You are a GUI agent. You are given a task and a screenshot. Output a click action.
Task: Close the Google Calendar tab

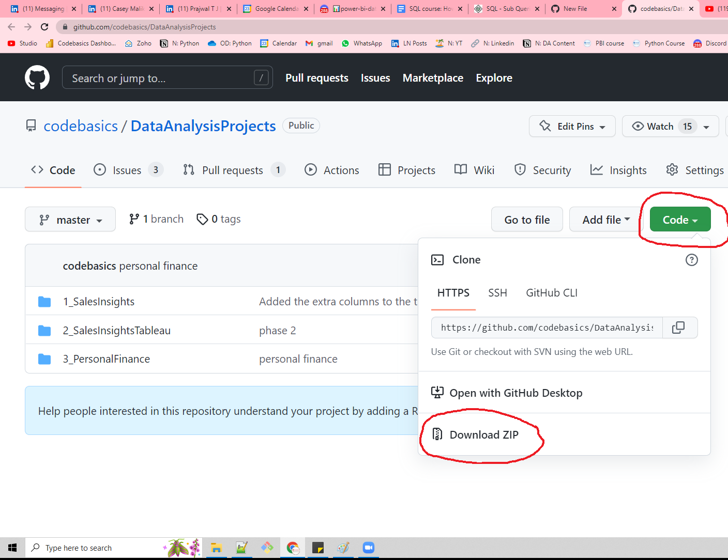[306, 9]
